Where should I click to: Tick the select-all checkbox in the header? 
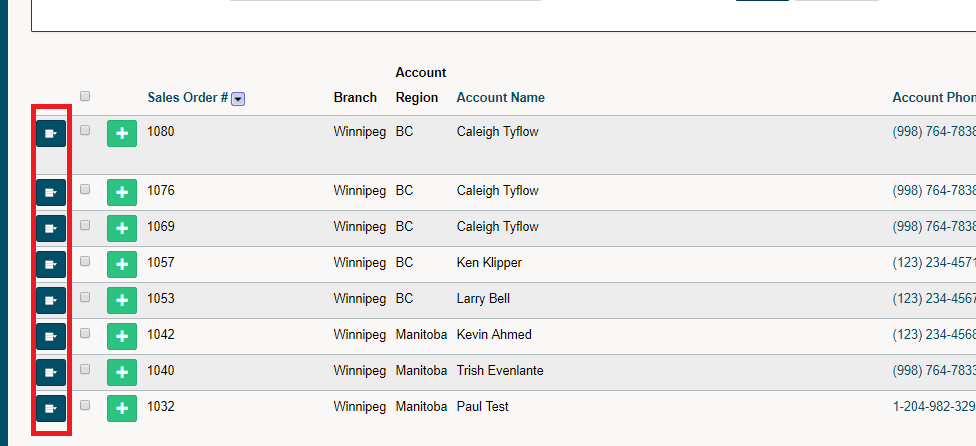tap(85, 96)
